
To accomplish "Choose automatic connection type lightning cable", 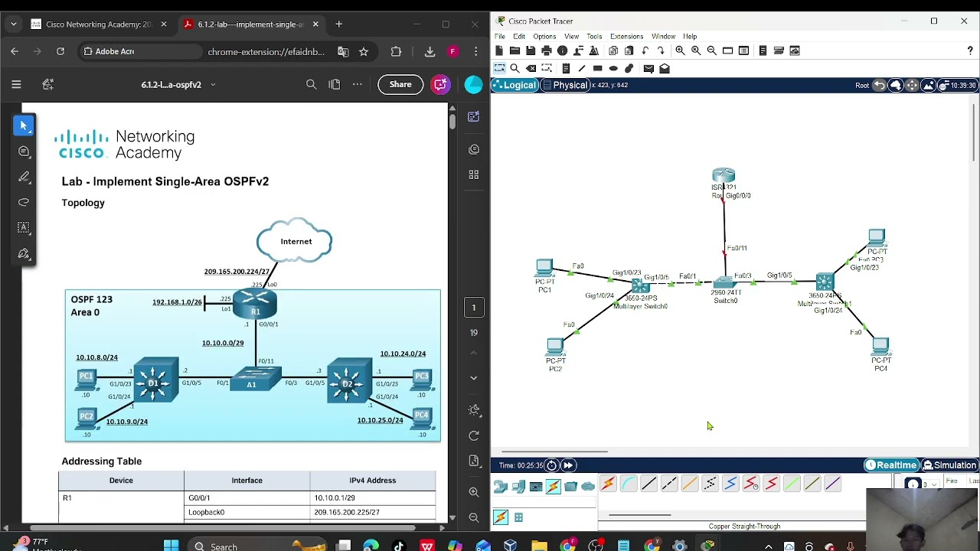I will 608,484.
